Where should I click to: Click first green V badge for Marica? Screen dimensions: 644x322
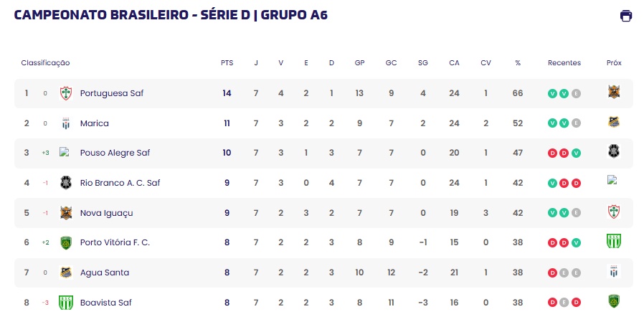[552, 123]
